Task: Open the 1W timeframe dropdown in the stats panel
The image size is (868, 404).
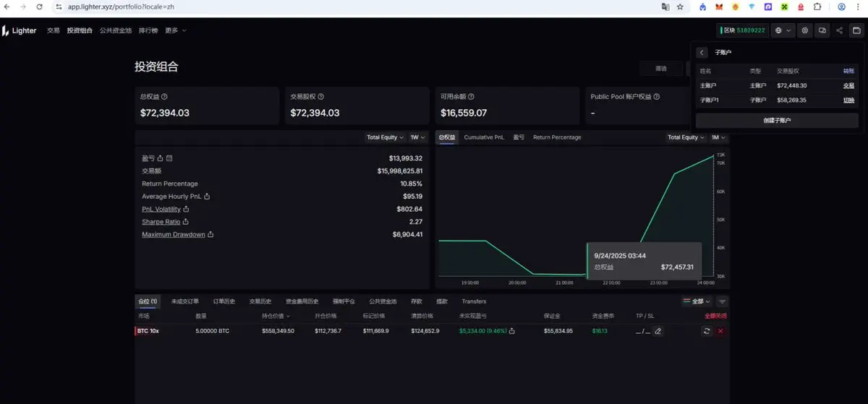Action: coord(417,137)
